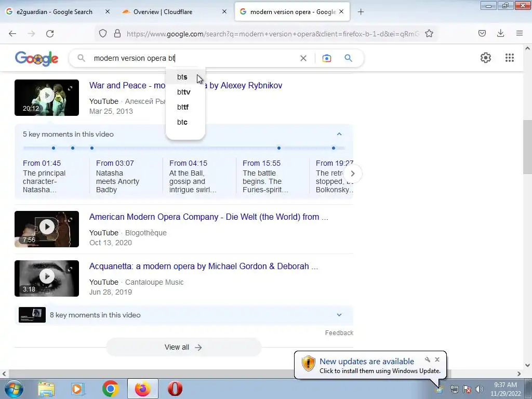Open the Firefox Downloads panel

click(500, 33)
